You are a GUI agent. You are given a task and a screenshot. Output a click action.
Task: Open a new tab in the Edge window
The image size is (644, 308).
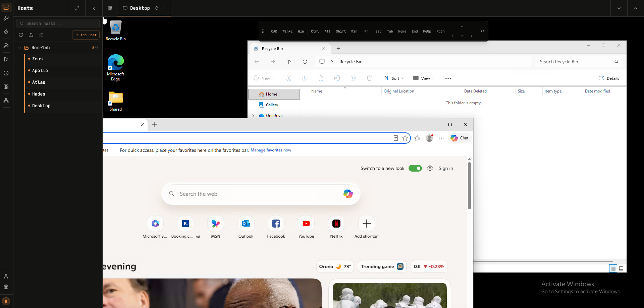point(154,125)
